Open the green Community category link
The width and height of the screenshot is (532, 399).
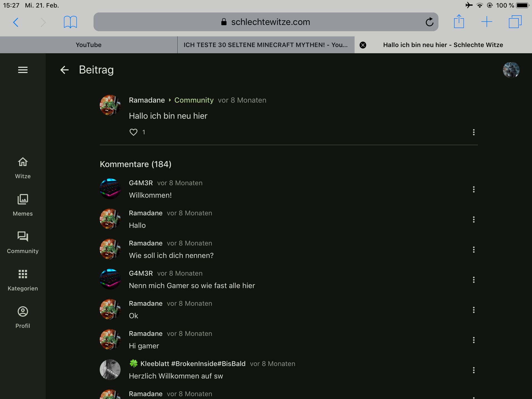[x=194, y=100]
